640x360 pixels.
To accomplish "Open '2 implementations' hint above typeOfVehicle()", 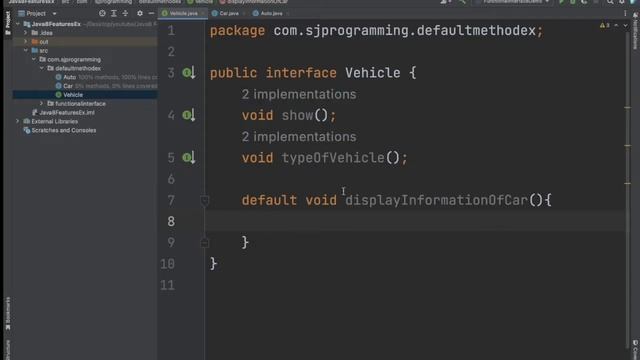I will pyautogui.click(x=299, y=137).
